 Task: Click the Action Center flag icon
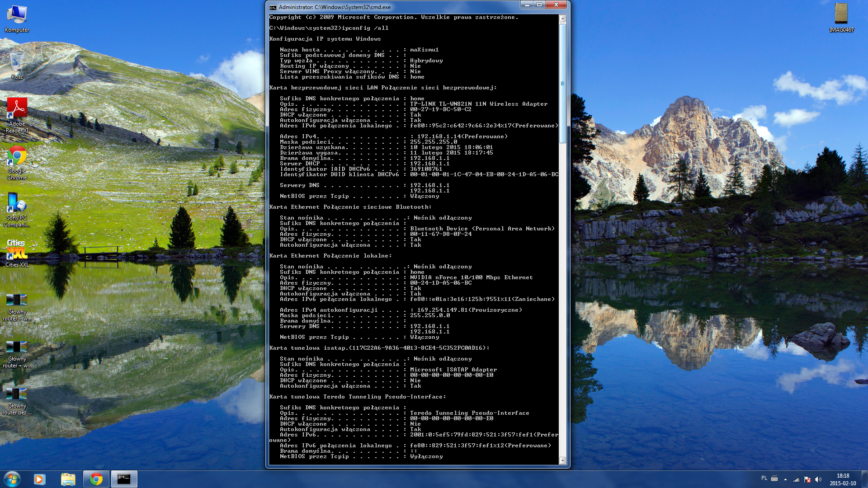click(807, 479)
